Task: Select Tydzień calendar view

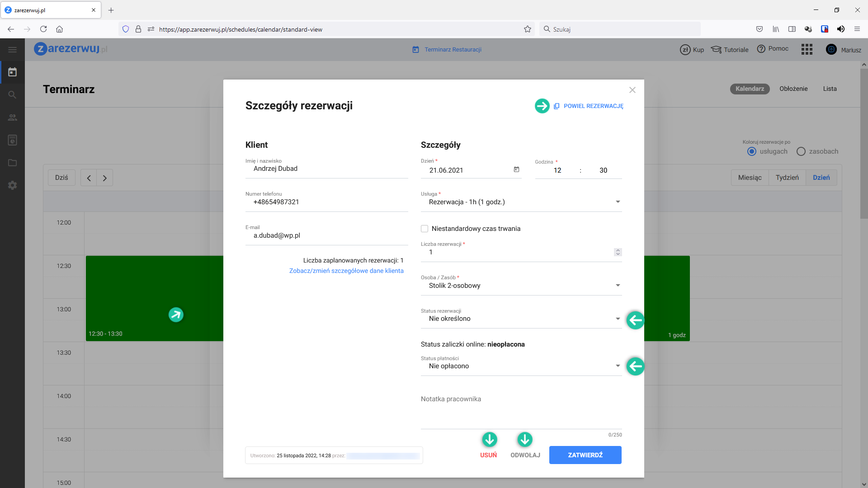Action: point(787,178)
